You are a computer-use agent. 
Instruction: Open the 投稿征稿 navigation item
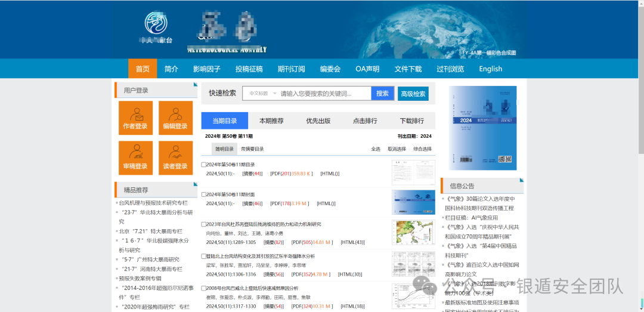[x=249, y=69]
